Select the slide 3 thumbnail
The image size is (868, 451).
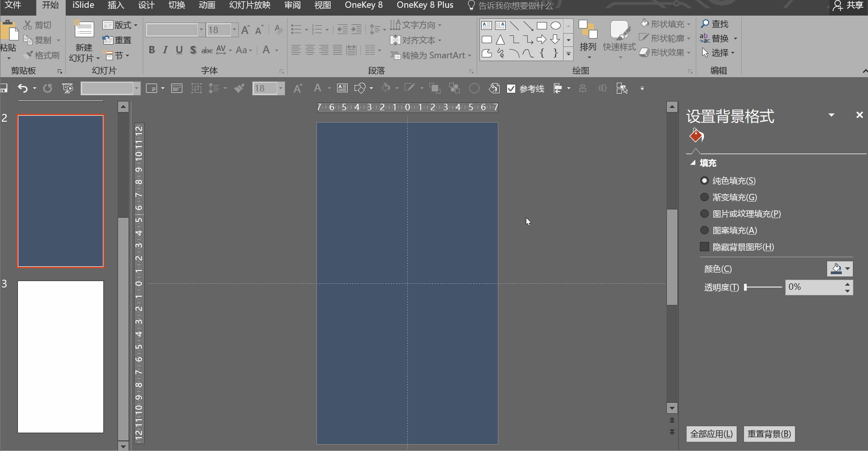coord(61,357)
